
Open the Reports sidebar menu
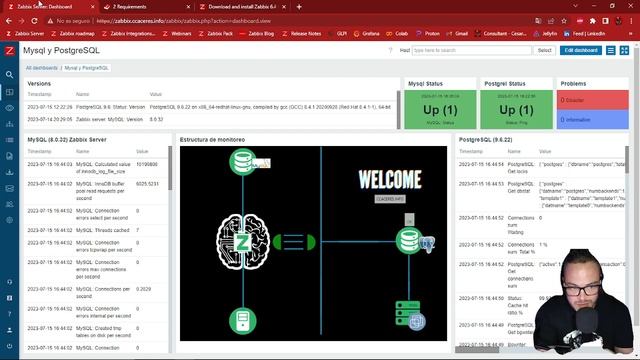click(9, 156)
